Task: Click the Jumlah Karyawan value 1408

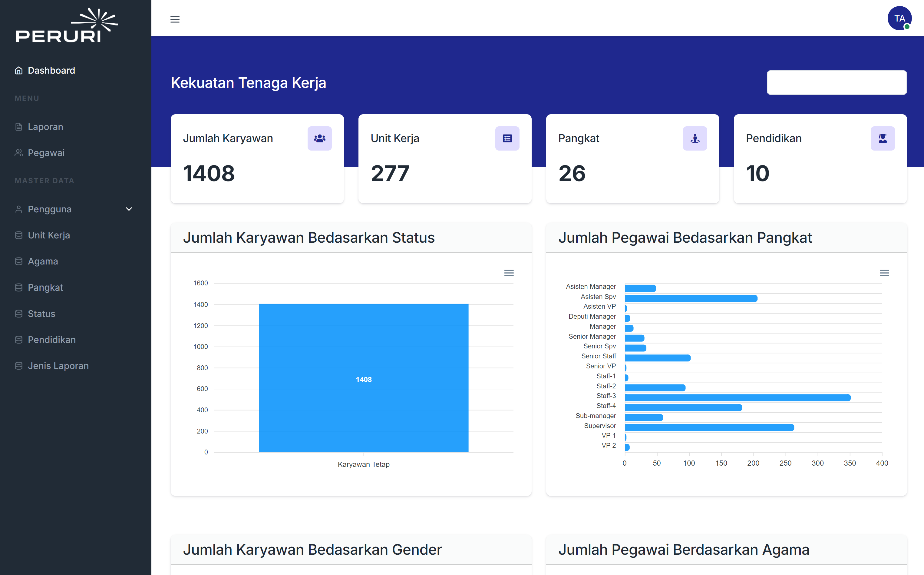Action: (209, 173)
